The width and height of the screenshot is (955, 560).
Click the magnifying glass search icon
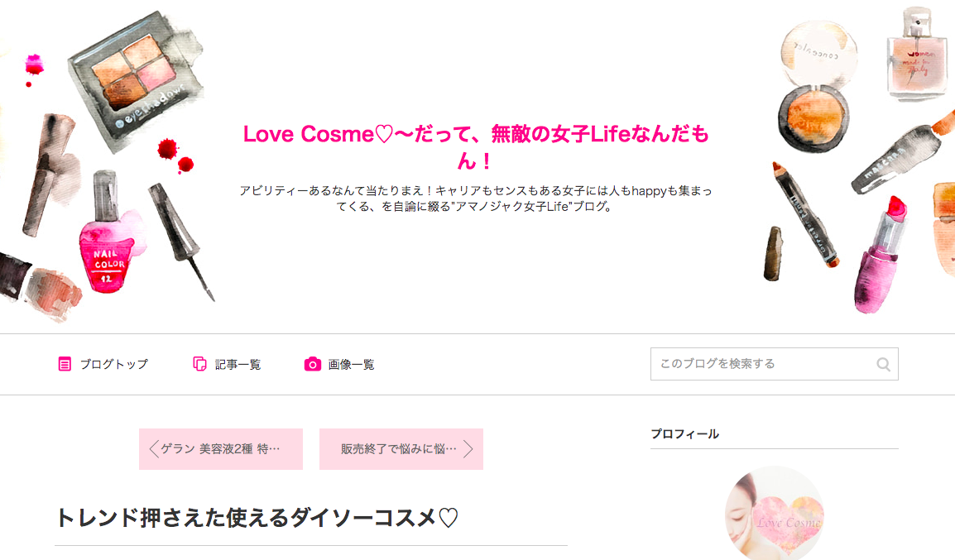coord(883,364)
